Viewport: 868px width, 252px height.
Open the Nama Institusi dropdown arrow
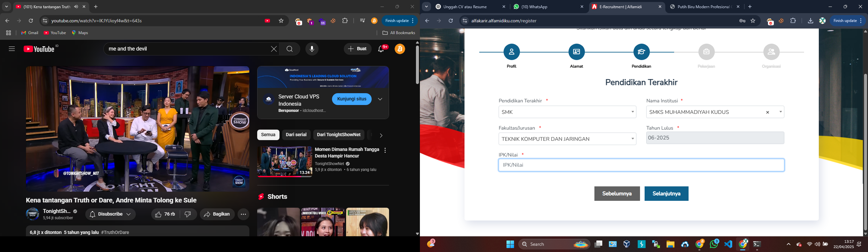tap(780, 112)
